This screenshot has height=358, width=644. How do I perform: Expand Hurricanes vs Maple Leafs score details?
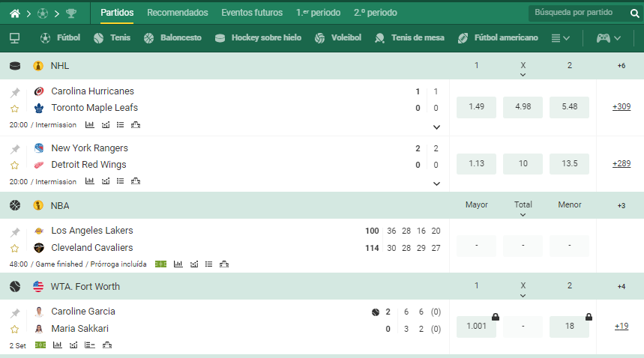pyautogui.click(x=436, y=127)
